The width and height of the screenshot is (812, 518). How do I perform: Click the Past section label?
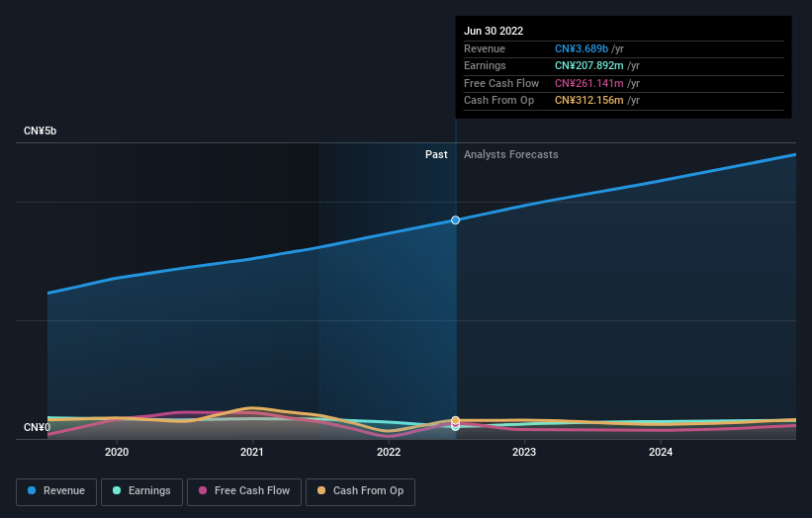pyautogui.click(x=436, y=154)
